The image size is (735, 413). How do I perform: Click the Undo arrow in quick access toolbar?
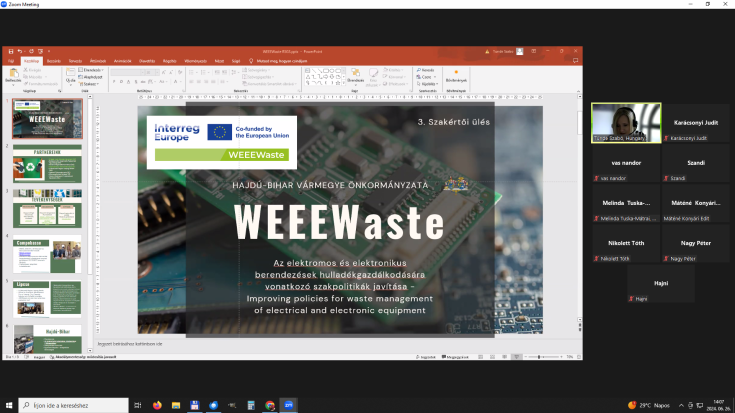20,52
